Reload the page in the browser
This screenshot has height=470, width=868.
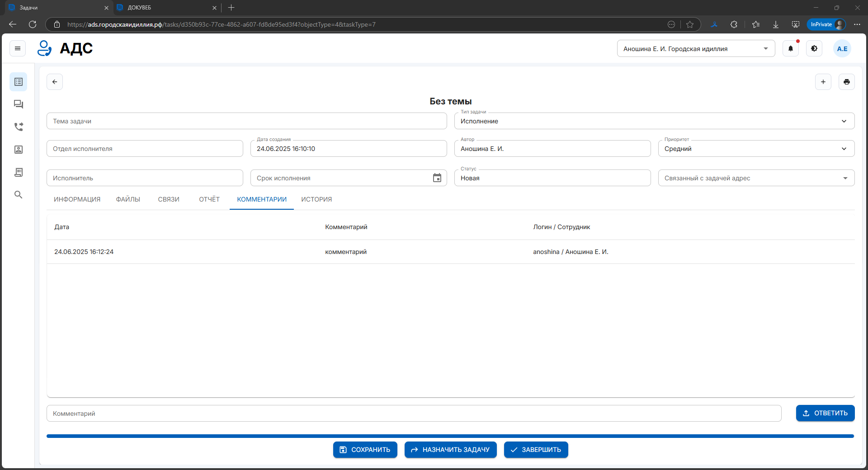click(x=33, y=24)
